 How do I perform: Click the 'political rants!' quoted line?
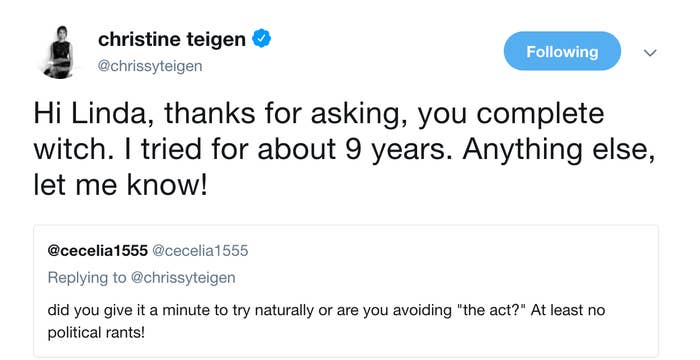pos(96,333)
